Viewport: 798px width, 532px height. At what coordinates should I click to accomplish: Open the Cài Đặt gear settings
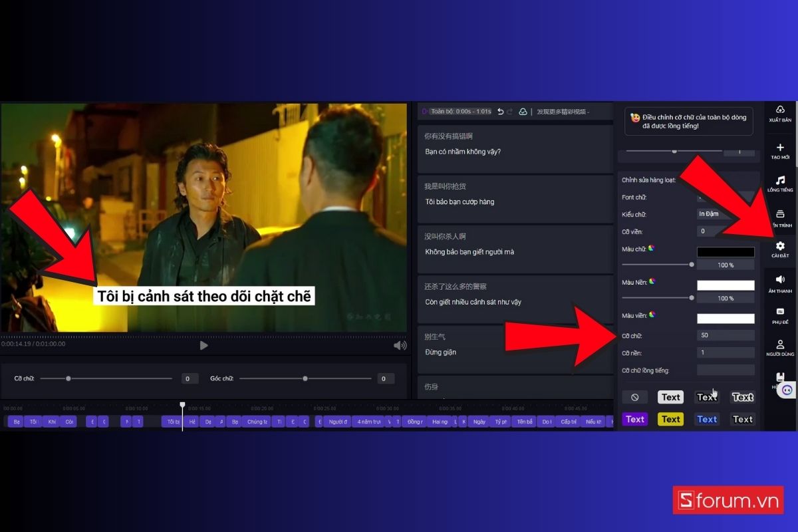coord(780,247)
